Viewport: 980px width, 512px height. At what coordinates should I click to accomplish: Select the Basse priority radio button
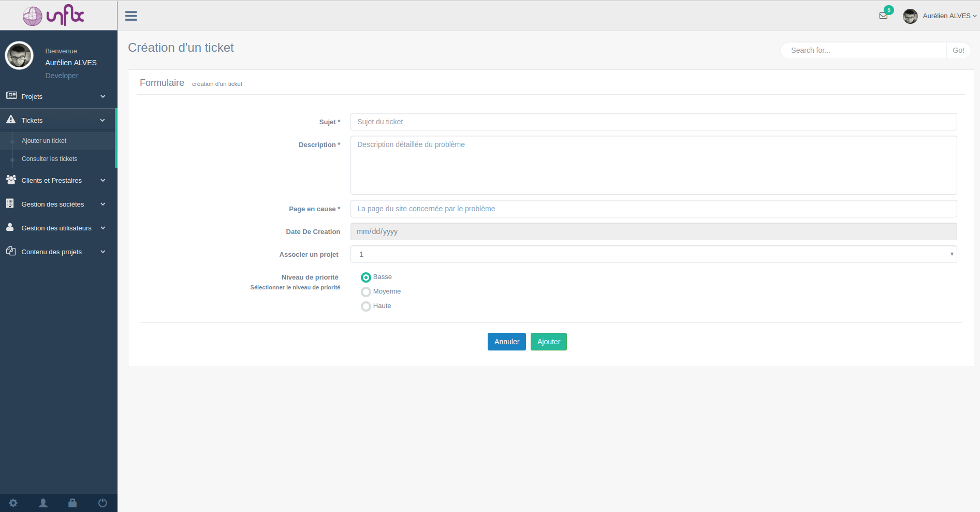pyautogui.click(x=366, y=277)
